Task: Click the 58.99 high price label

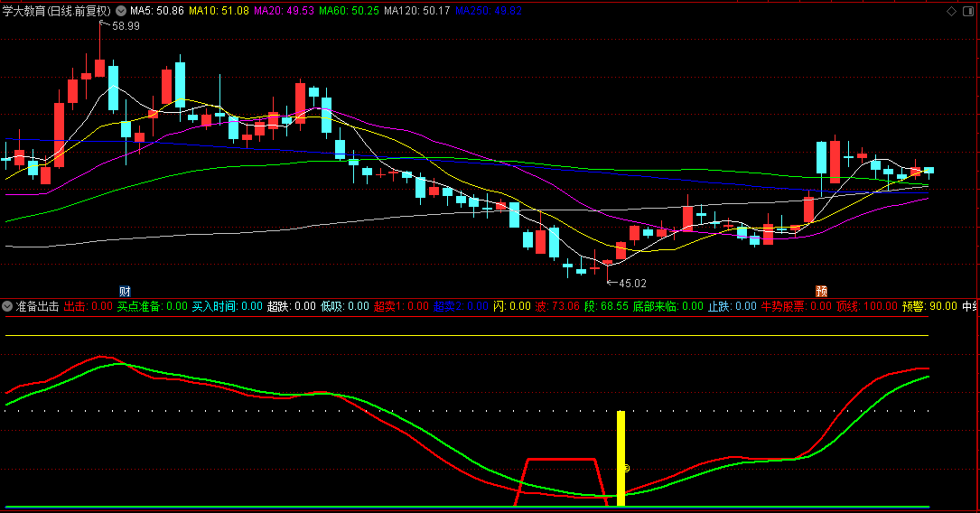Action: pyautogui.click(x=126, y=25)
